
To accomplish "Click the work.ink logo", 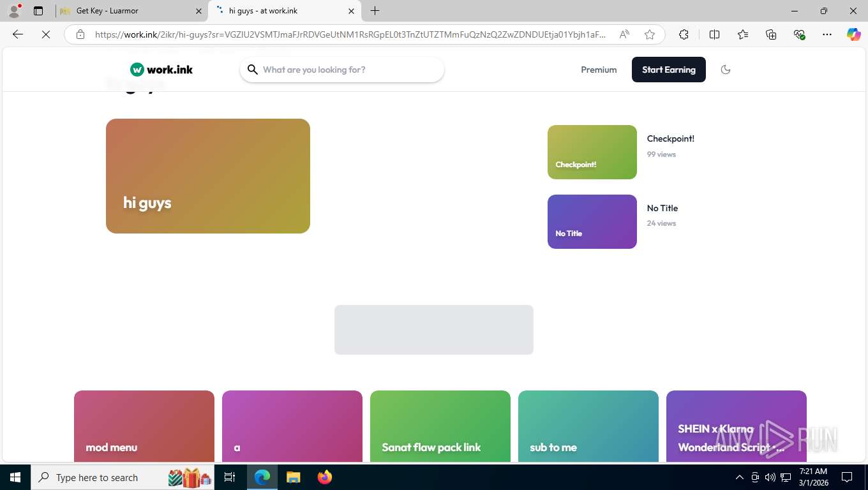I will (x=161, y=70).
